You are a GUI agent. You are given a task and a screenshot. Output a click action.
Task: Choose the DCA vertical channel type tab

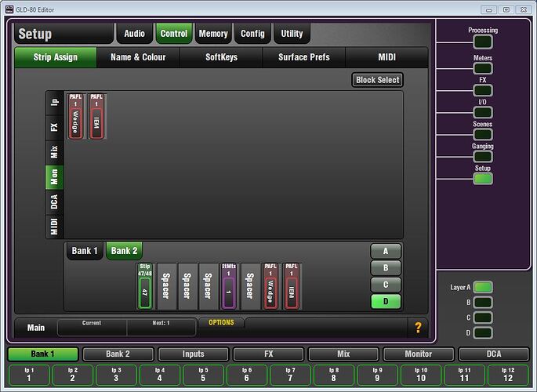click(x=54, y=202)
